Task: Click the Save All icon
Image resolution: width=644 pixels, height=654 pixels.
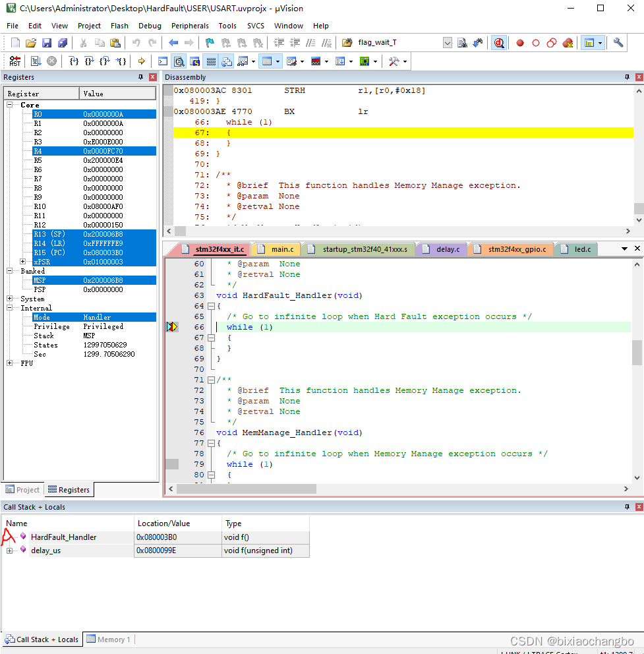Action: (63, 43)
